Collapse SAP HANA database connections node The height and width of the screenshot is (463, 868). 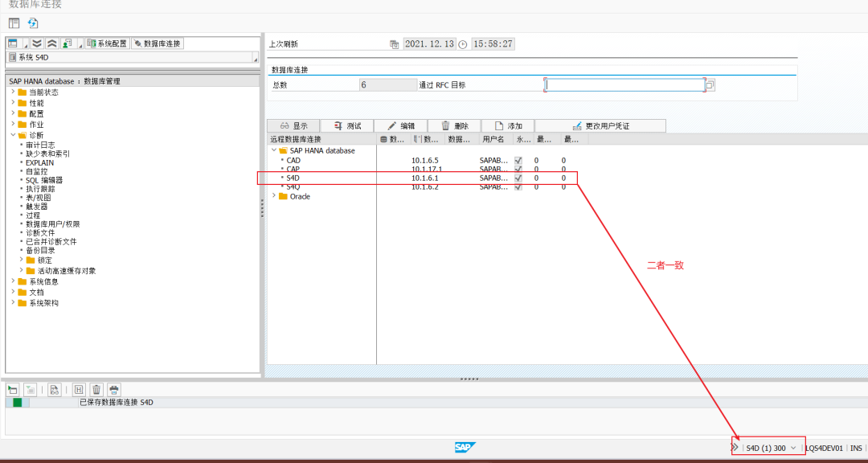coord(273,150)
